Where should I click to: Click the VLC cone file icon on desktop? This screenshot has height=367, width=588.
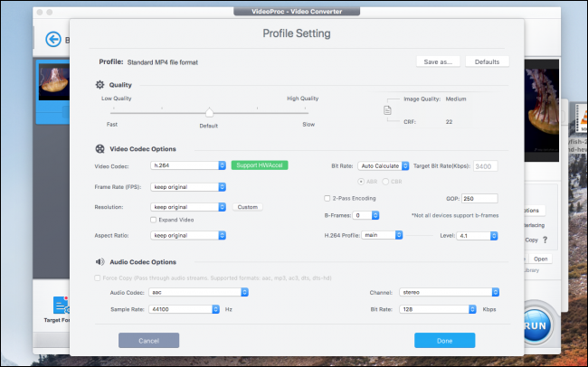click(x=582, y=118)
